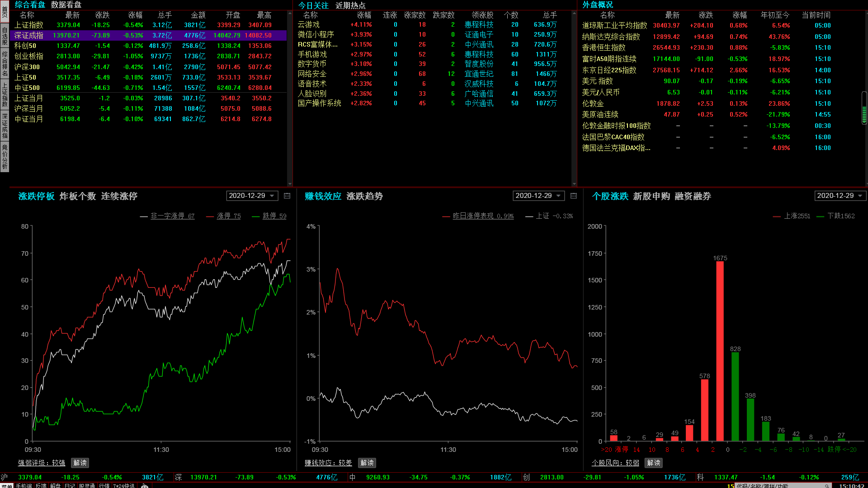Image resolution: width=868 pixels, height=488 pixels.
Task: Switch to the 数据看盘 tab
Action: click(66, 5)
